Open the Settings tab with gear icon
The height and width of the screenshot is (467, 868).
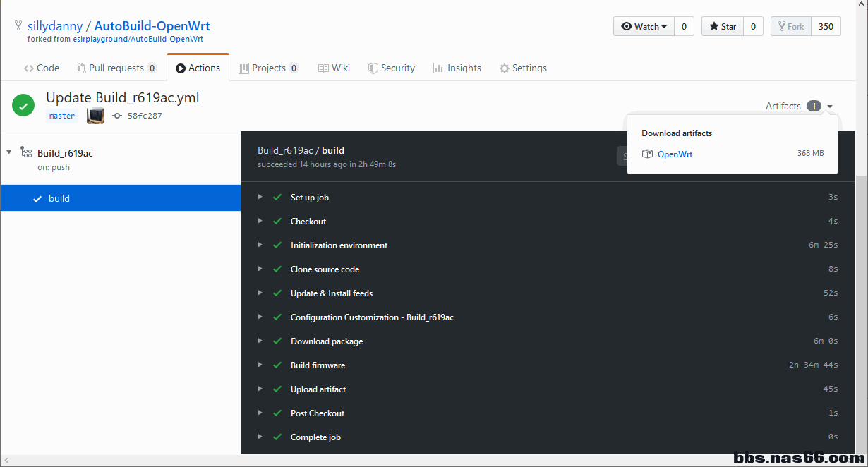pos(523,68)
